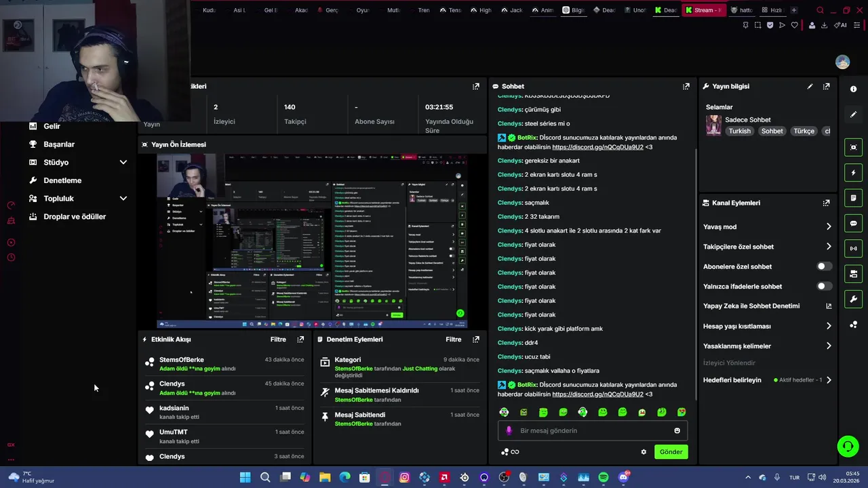Open Filtre in Denetim Eylemleri

454,340
